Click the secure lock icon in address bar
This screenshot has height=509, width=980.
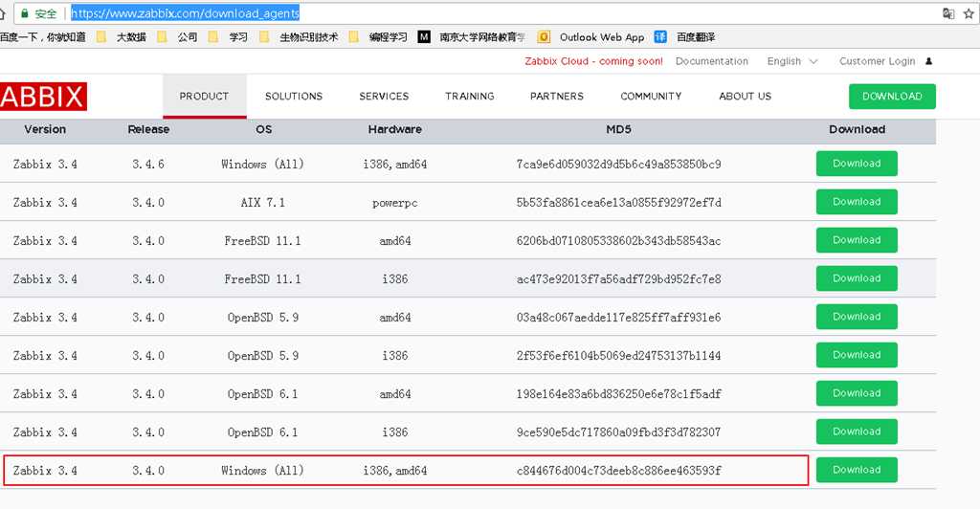[x=25, y=13]
